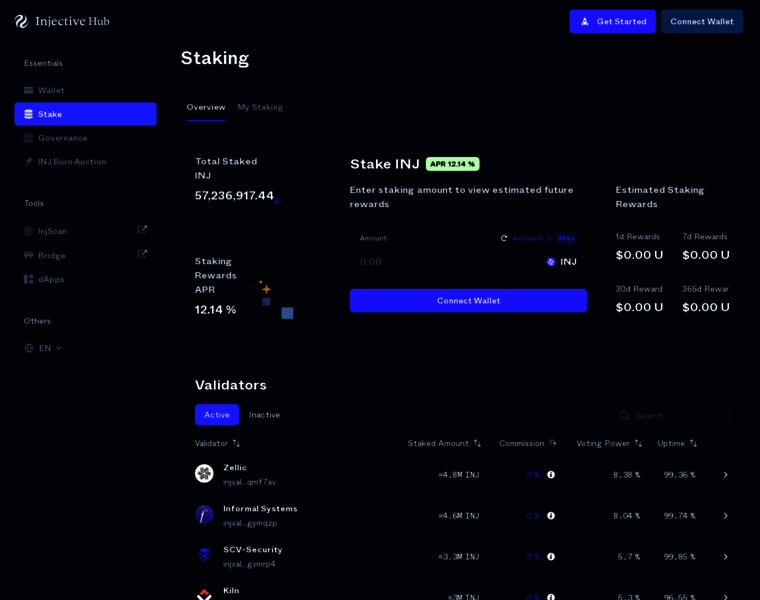This screenshot has height=600, width=760.
Task: Click the large Connect Wallet staking button
Action: [468, 300]
